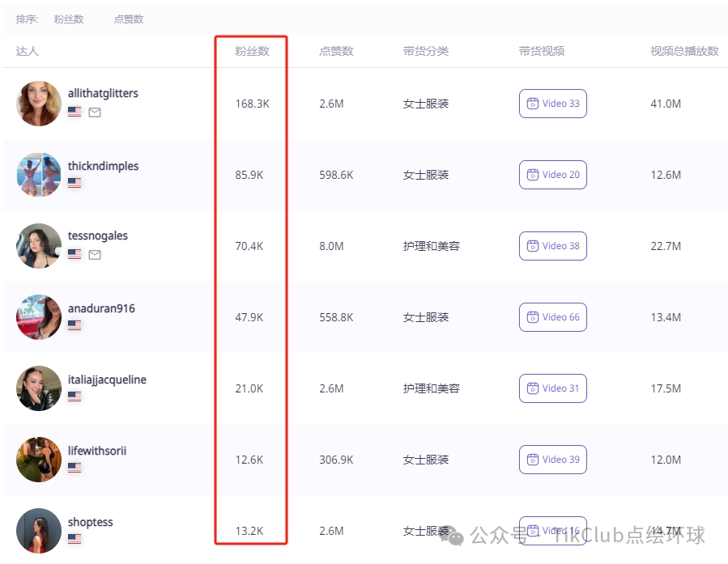
Task: Click the lifewithsorii username link
Action: [x=97, y=451]
